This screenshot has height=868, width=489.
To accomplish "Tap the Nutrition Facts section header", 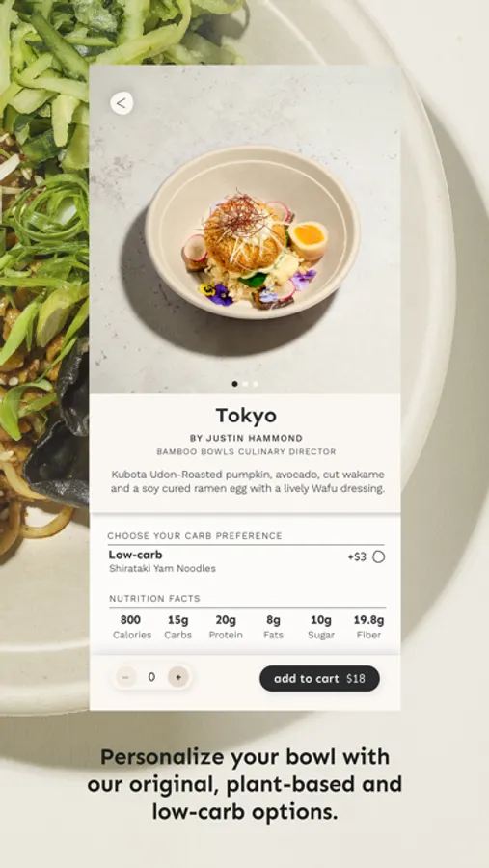I will tap(154, 598).
